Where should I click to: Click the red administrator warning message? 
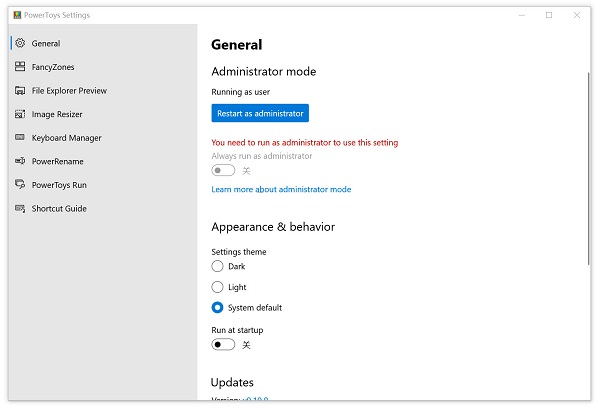tap(305, 142)
